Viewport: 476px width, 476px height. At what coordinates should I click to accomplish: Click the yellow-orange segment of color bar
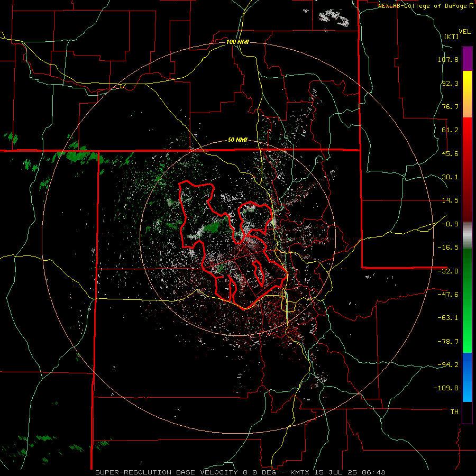pyautogui.click(x=467, y=94)
